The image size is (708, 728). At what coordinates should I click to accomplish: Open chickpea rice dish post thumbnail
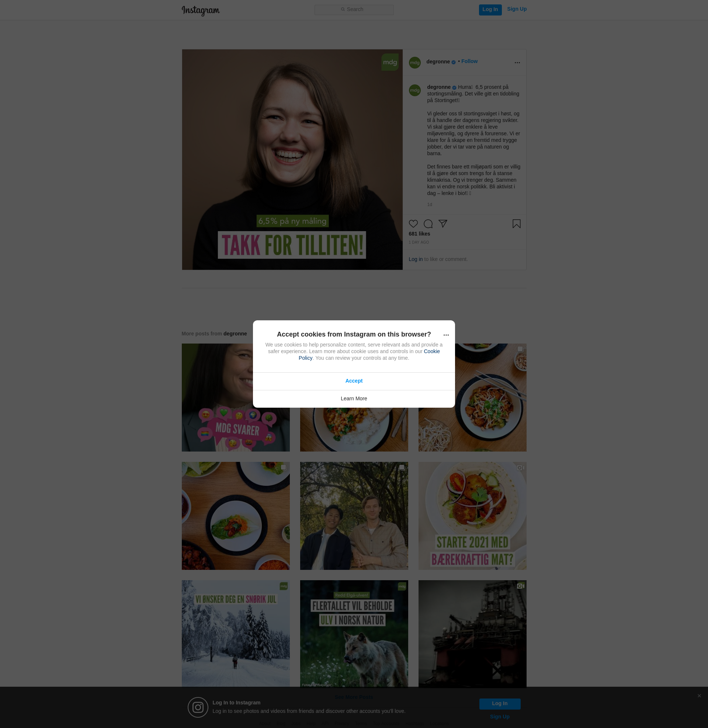[x=354, y=429]
